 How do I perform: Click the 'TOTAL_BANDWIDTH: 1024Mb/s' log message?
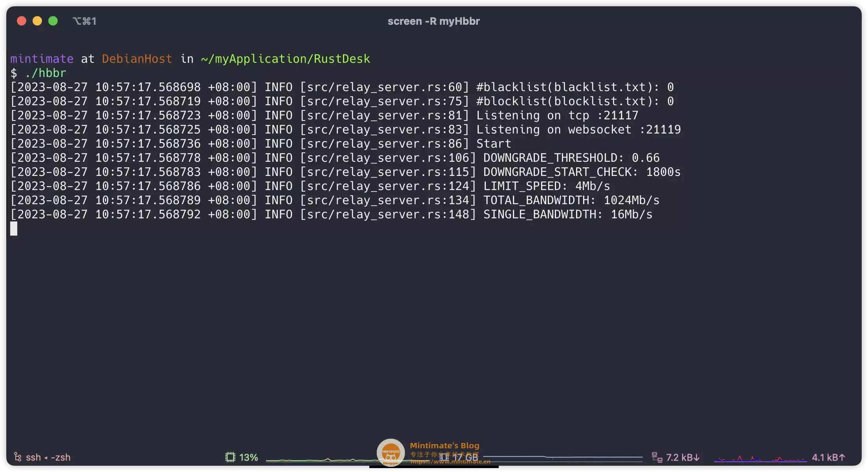point(571,200)
